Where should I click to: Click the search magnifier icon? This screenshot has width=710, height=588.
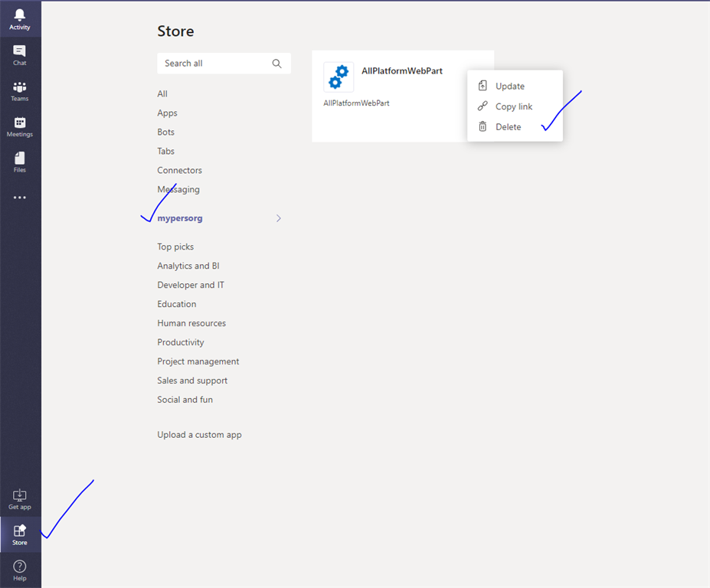(x=276, y=64)
